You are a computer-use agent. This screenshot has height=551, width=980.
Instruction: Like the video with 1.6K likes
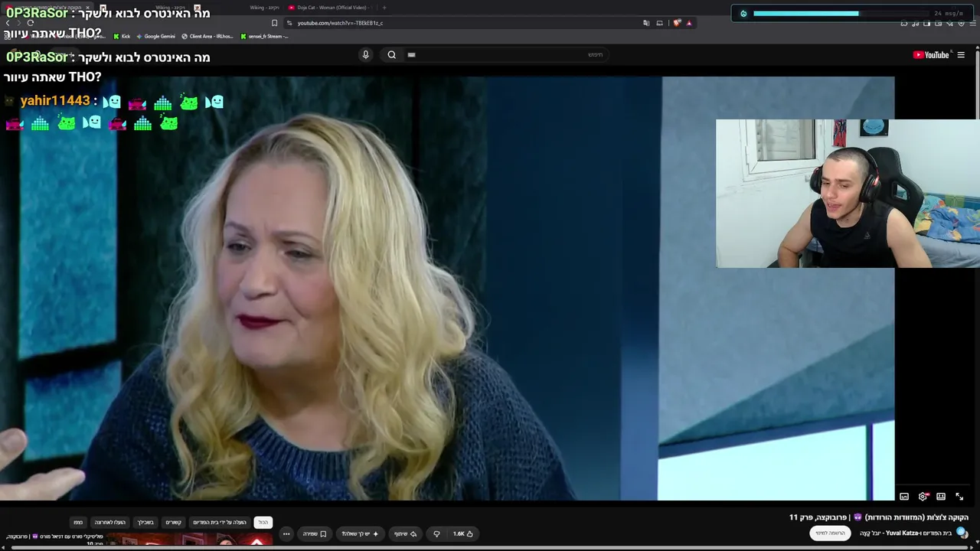point(462,533)
